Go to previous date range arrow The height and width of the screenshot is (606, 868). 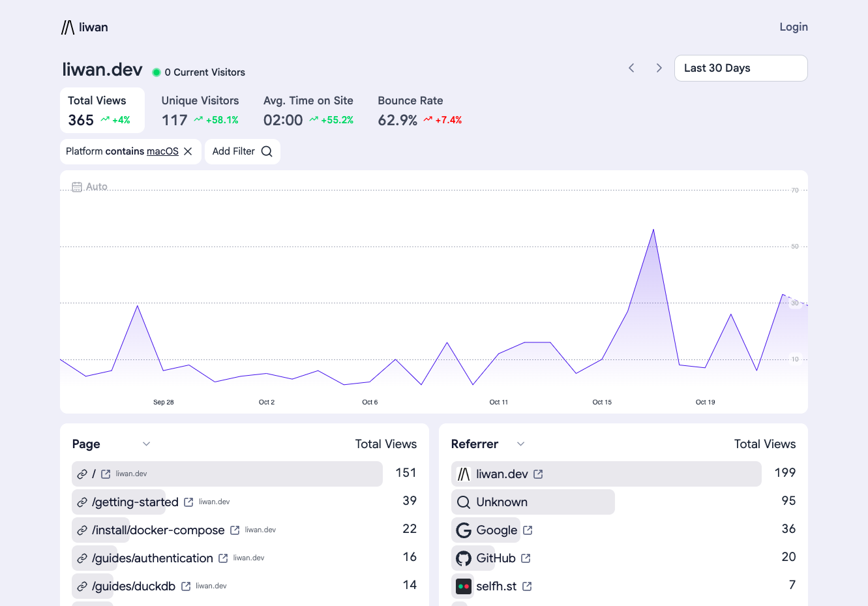coord(631,68)
